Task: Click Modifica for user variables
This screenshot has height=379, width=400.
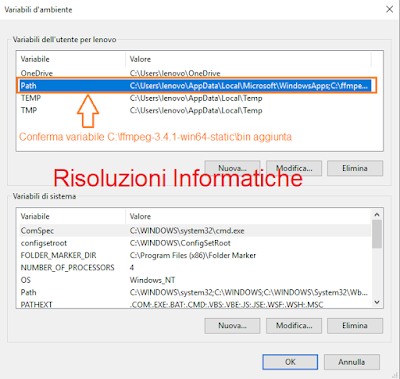Action: [294, 168]
